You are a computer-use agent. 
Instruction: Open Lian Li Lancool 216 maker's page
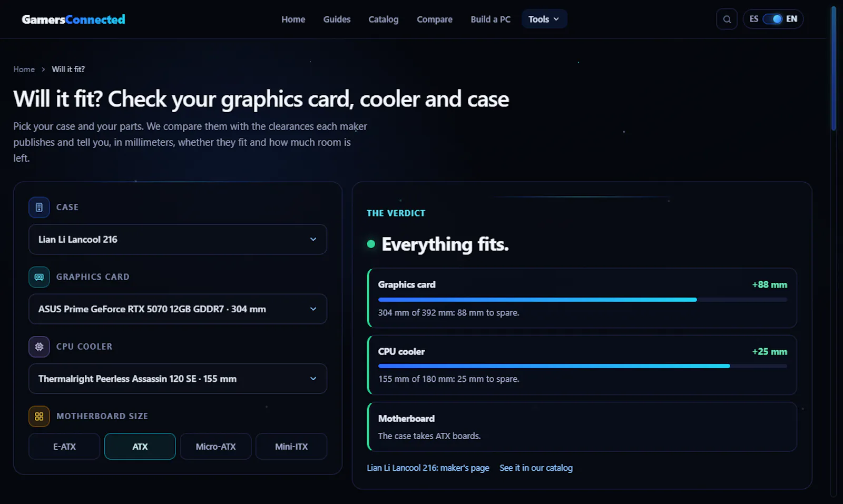428,468
